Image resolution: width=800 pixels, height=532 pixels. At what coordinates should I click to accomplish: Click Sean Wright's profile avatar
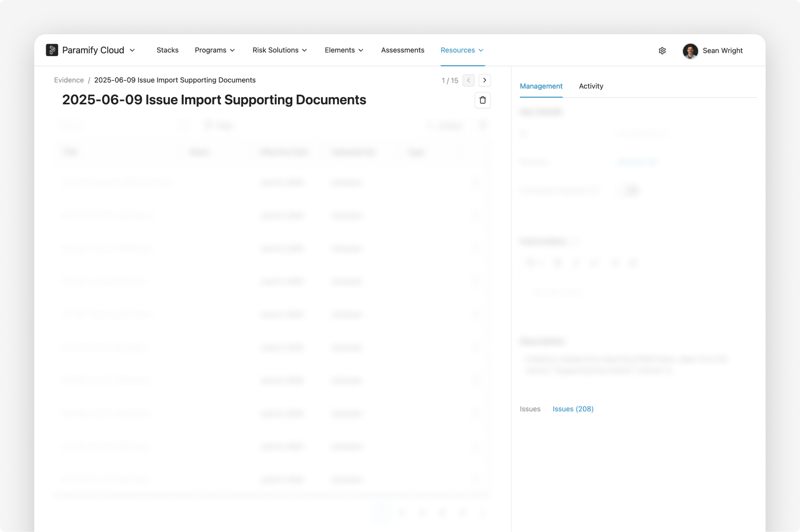690,50
